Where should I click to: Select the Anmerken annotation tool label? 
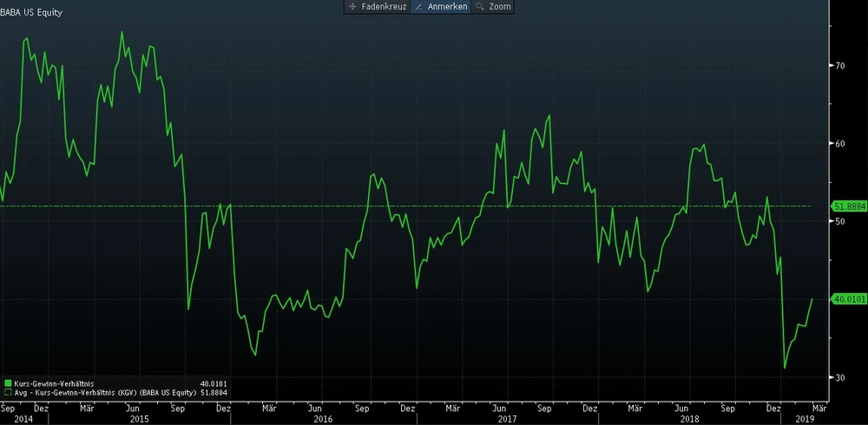tap(447, 7)
